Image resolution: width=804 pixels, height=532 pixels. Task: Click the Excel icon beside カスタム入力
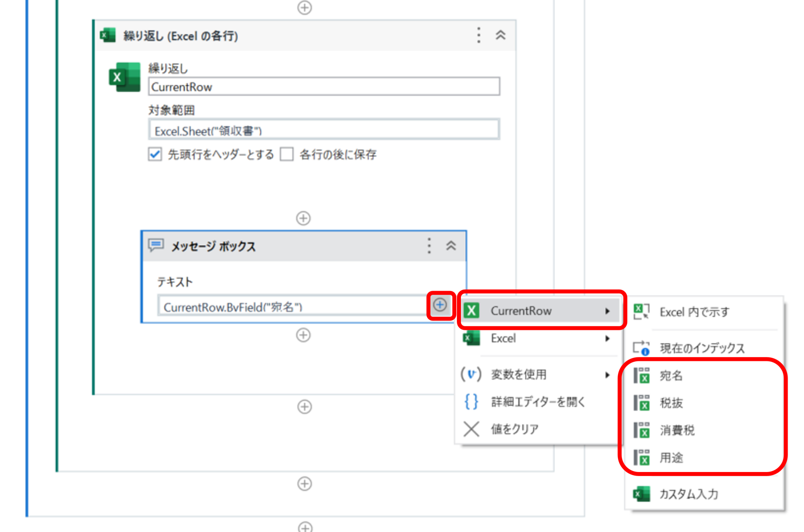point(641,494)
